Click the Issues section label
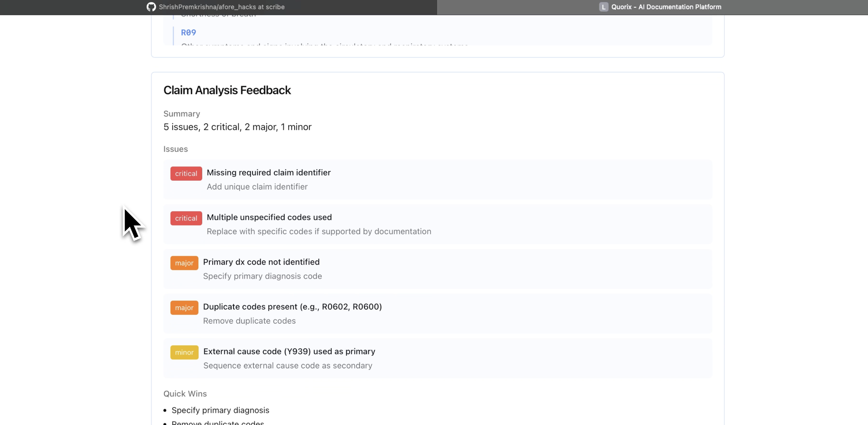The image size is (868, 425). [x=175, y=149]
